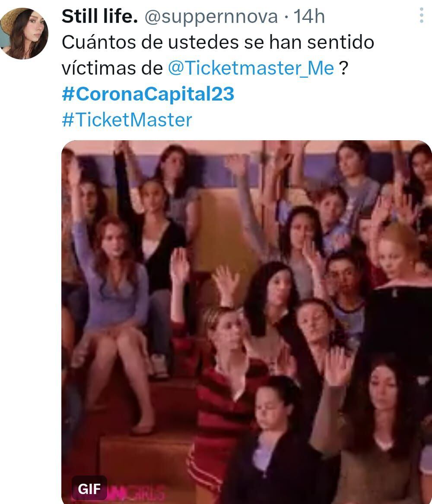The image size is (432, 504).
Task: Click the 'víctimas de' tweet text
Action: [x=112, y=68]
